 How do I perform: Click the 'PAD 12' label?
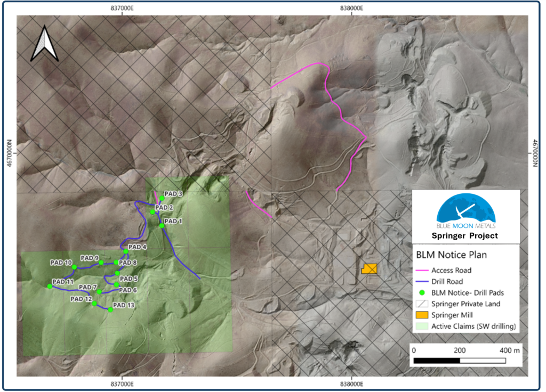pyautogui.click(x=81, y=299)
